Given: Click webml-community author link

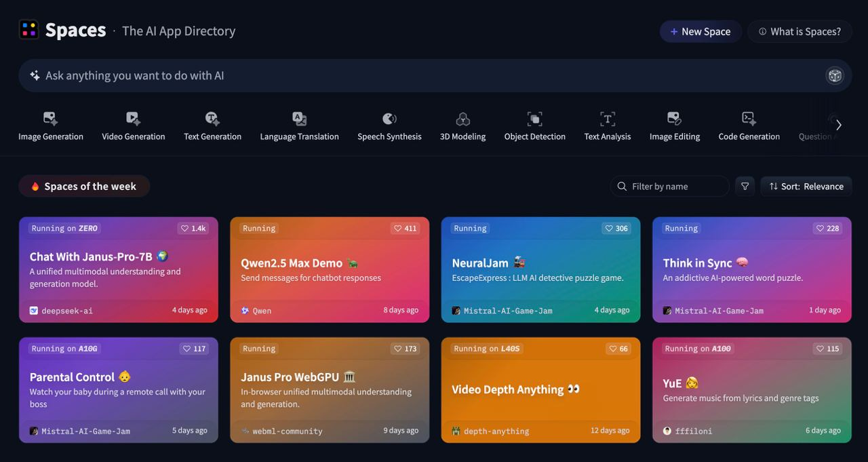Looking at the screenshot, I should pyautogui.click(x=288, y=431).
